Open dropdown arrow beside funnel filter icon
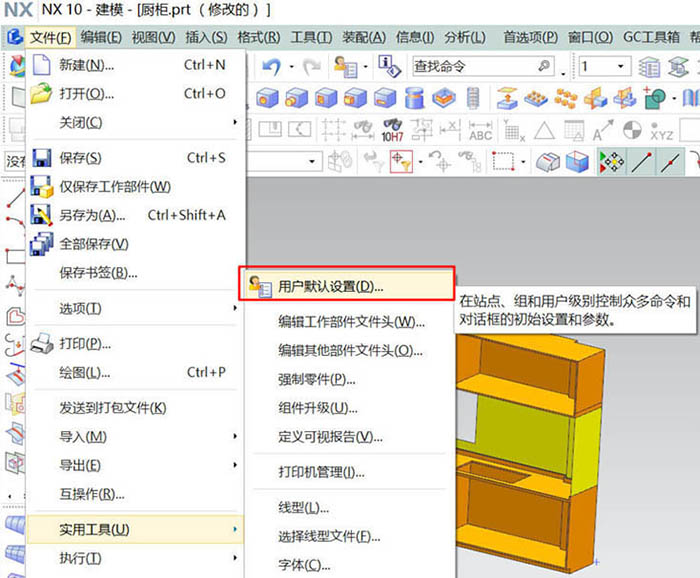 421,162
